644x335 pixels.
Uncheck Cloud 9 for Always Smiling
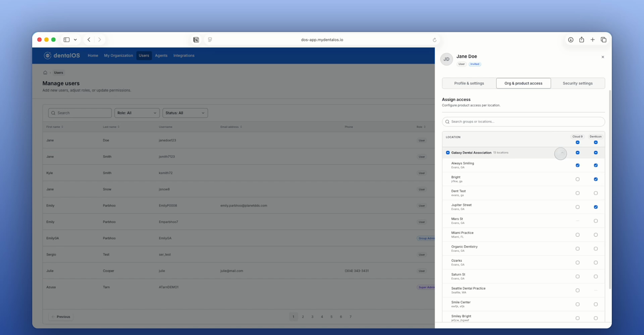pyautogui.click(x=577, y=165)
